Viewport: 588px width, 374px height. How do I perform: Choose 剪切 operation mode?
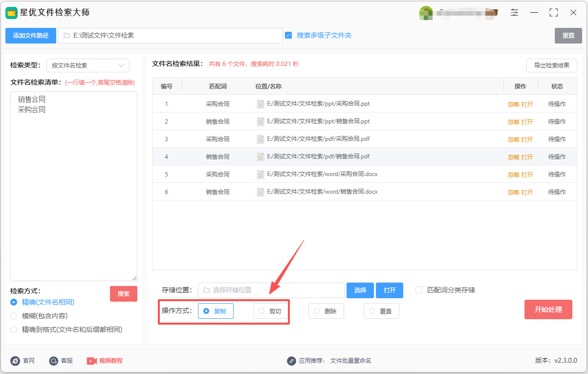point(271,311)
